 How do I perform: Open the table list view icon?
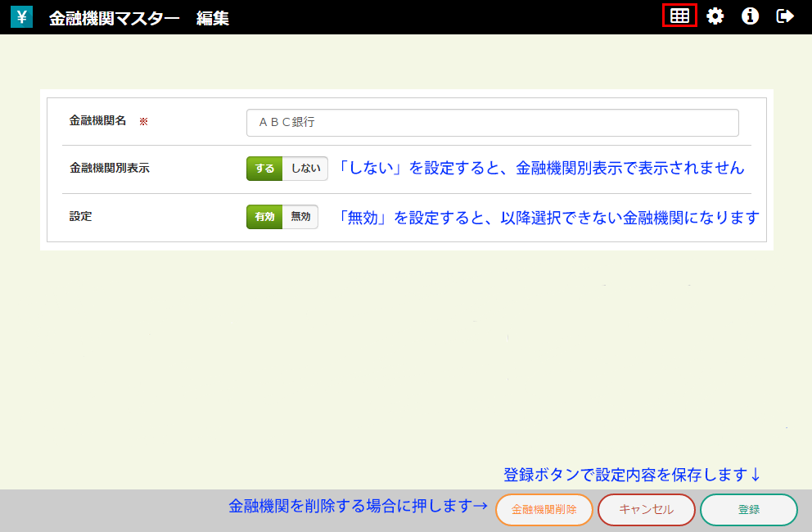(679, 16)
